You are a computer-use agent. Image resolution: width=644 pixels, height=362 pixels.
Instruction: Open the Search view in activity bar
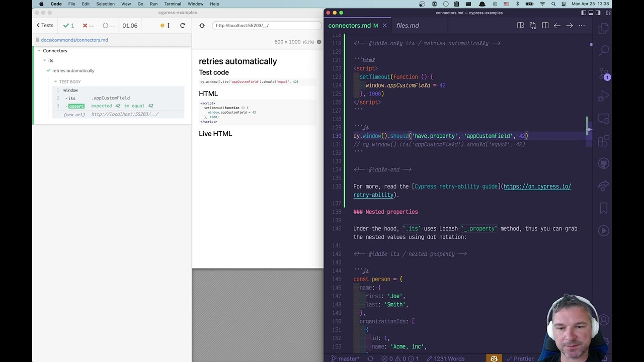[603, 50]
